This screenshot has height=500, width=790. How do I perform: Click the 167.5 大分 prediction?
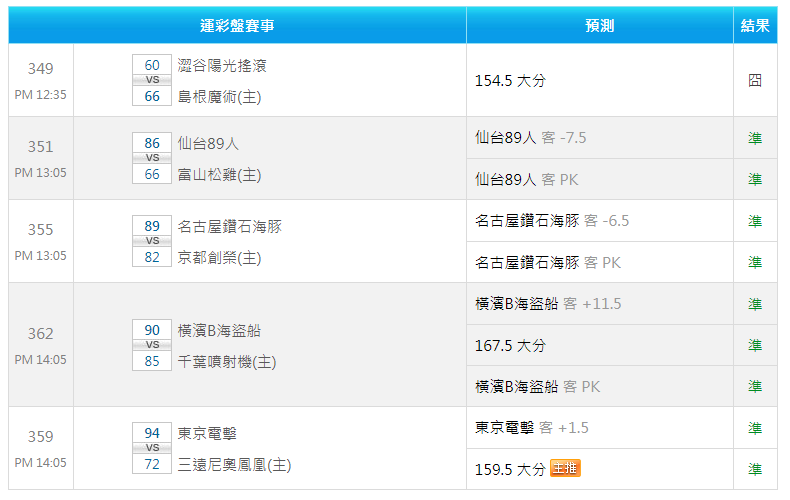[x=510, y=345]
